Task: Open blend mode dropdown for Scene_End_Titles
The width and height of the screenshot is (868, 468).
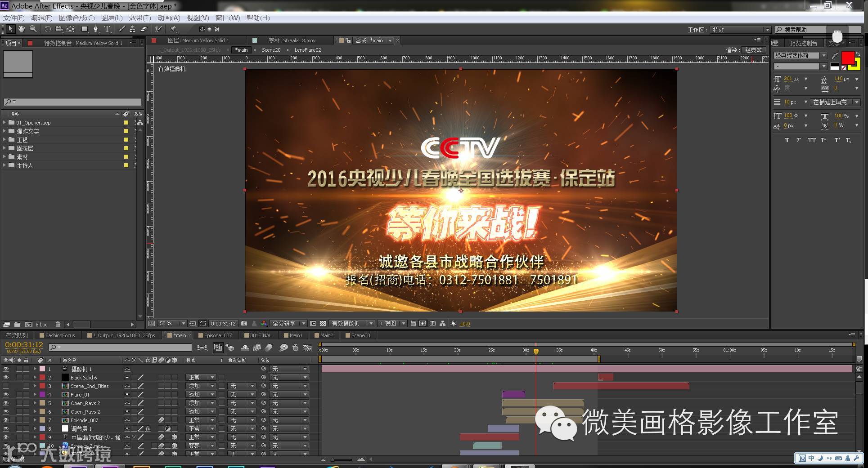Action: click(x=201, y=386)
